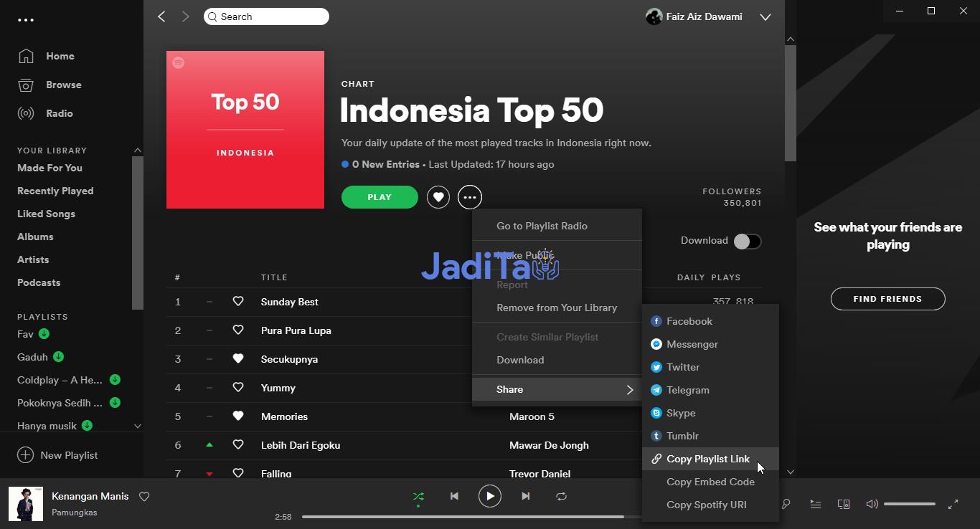Image resolution: width=980 pixels, height=529 pixels.
Task: Choose Remove from Your Library
Action: point(557,308)
